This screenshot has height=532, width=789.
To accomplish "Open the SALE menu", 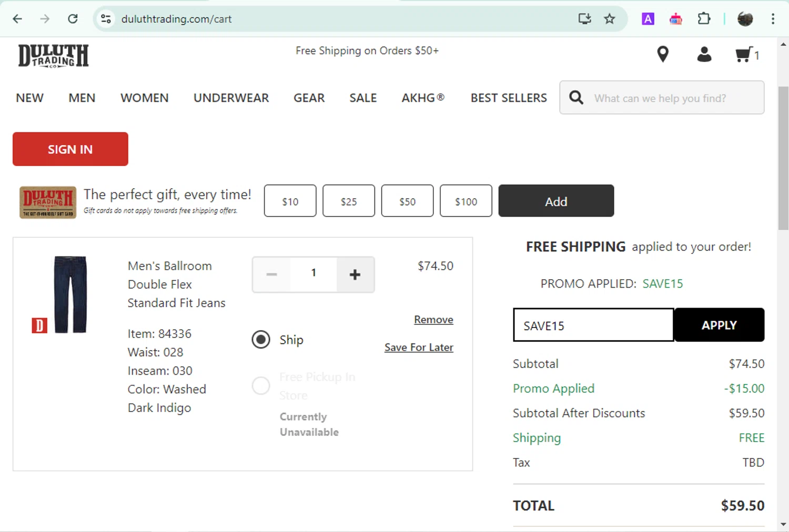I will point(363,98).
